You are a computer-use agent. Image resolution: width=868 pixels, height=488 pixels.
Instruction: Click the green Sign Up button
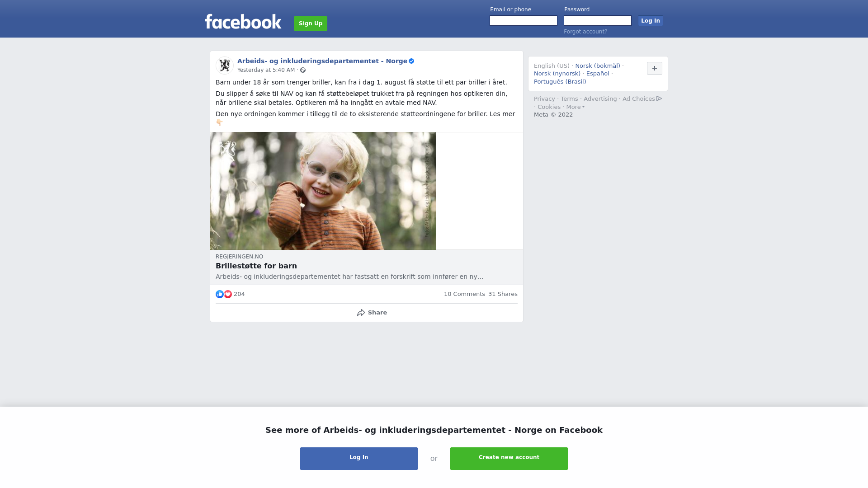[311, 23]
